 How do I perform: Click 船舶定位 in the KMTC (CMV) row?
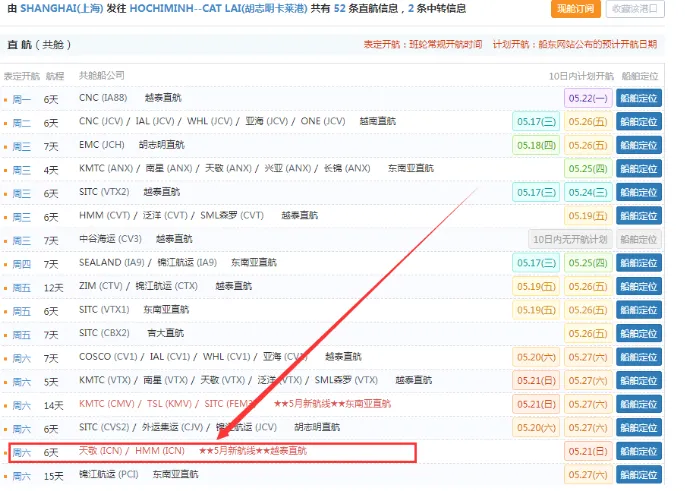coord(639,405)
